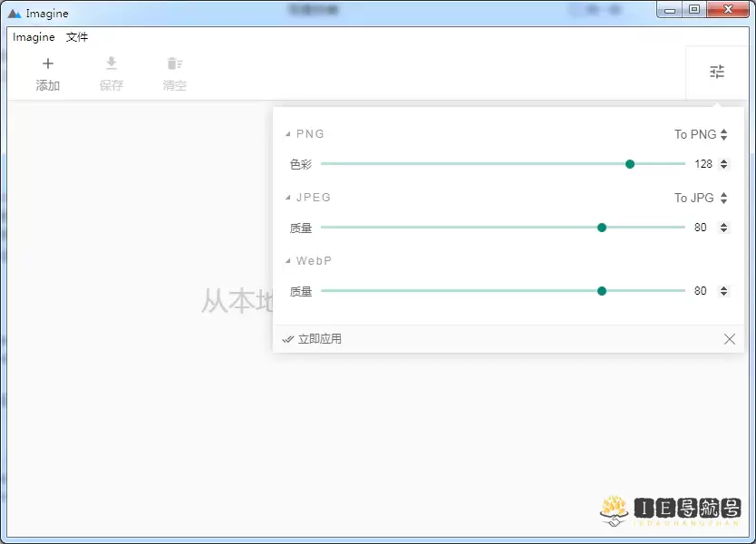
Task: Click the Clear (清空) trash icon
Action: [175, 63]
